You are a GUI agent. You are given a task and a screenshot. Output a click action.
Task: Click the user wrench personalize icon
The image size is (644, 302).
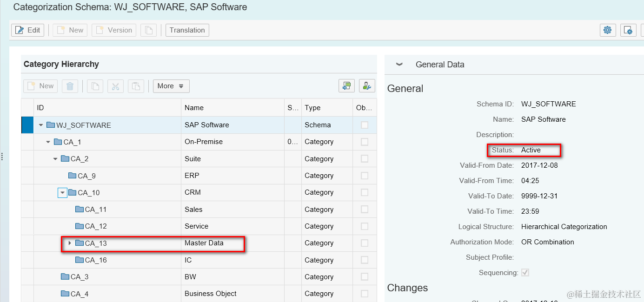pos(367,86)
